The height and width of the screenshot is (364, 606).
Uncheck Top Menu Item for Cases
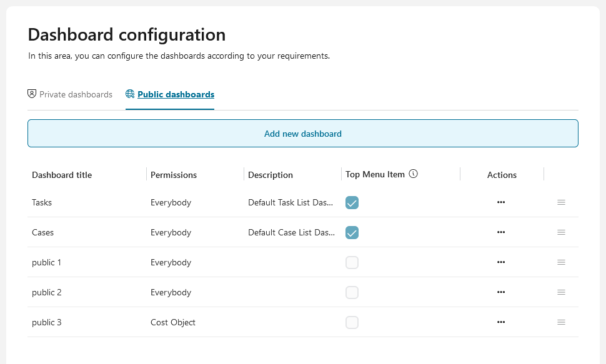pyautogui.click(x=352, y=232)
